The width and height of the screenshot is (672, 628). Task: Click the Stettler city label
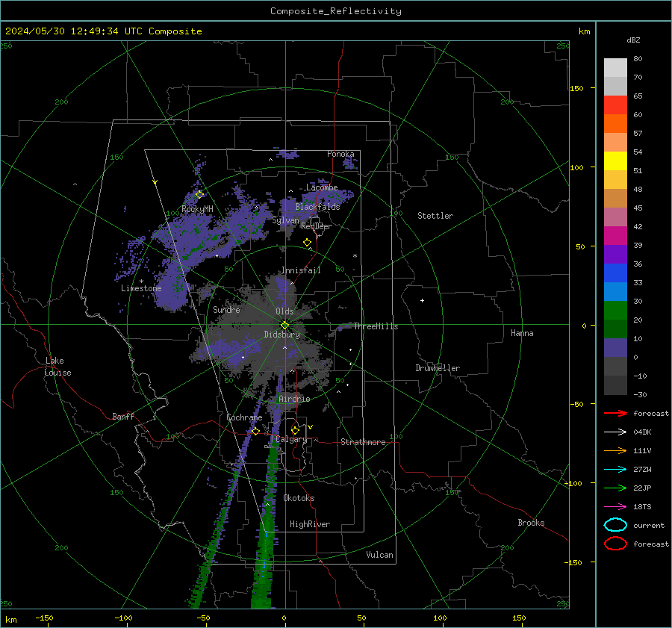pyautogui.click(x=435, y=216)
